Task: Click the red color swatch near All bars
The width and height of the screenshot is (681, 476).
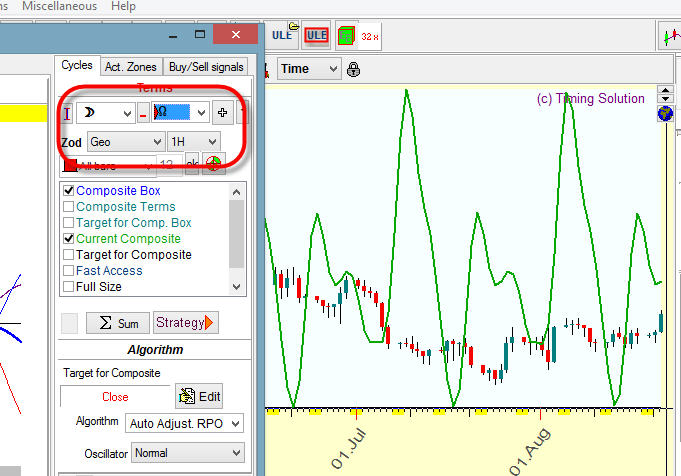Action: point(70,165)
